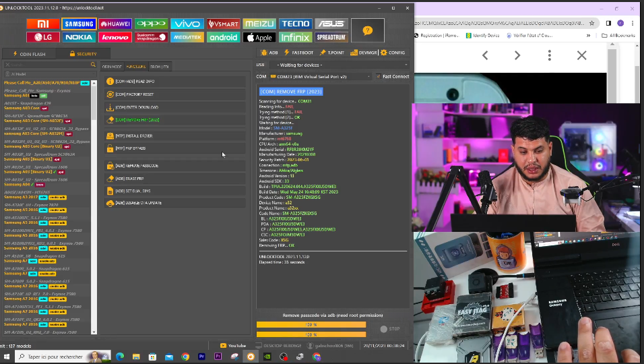Run [COM] REMOVE FRP [2023] function
Image resolution: width=644 pixels, height=364 pixels.
175,120
